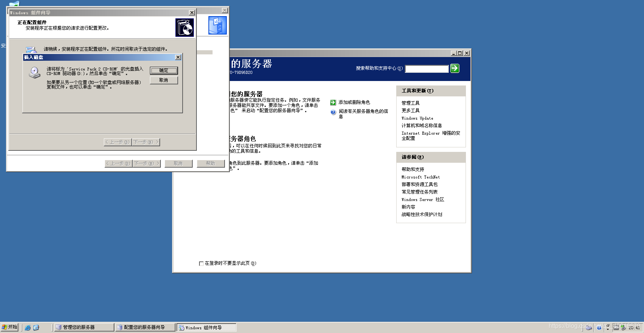Check 在登录时不要显示此页 checkbox
Image resolution: width=644 pixels, height=333 pixels.
click(201, 264)
